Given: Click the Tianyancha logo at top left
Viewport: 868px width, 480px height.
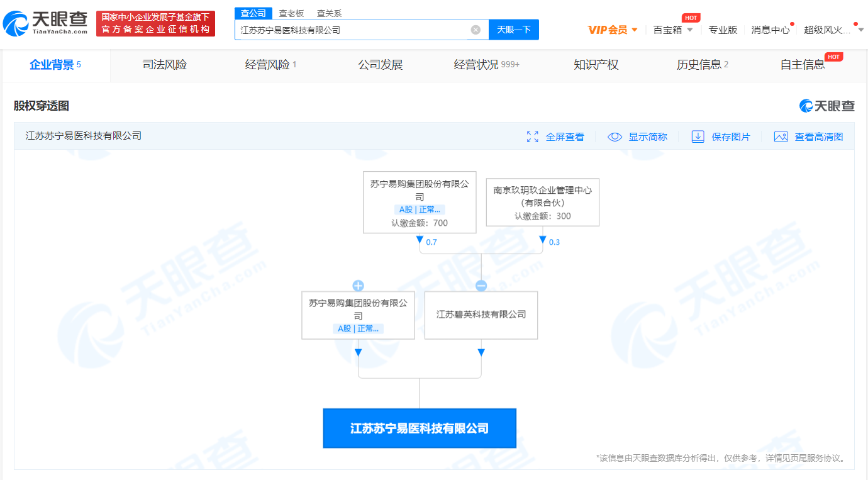Looking at the screenshot, I should point(45,24).
